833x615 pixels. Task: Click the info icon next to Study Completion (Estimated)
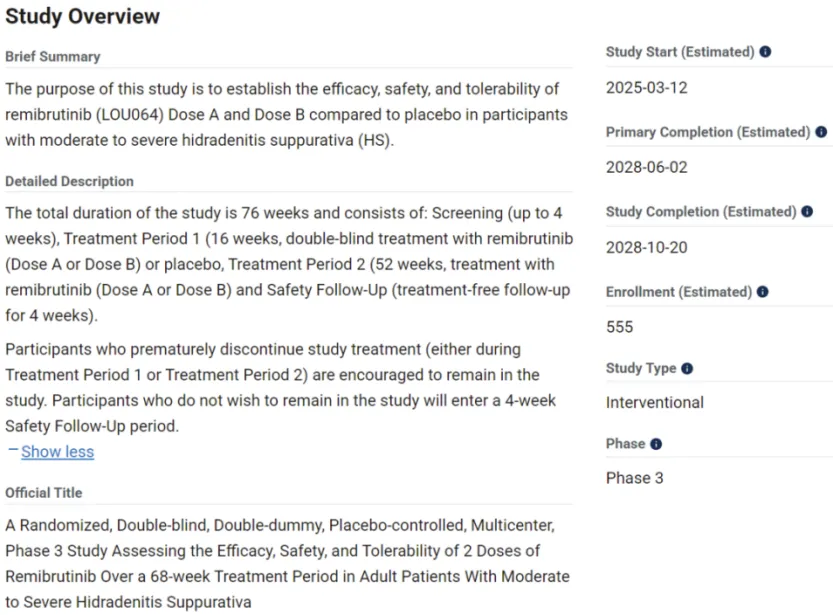click(x=807, y=212)
